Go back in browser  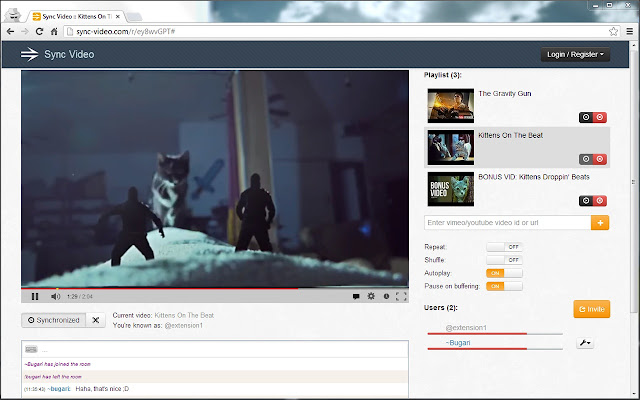point(11,31)
